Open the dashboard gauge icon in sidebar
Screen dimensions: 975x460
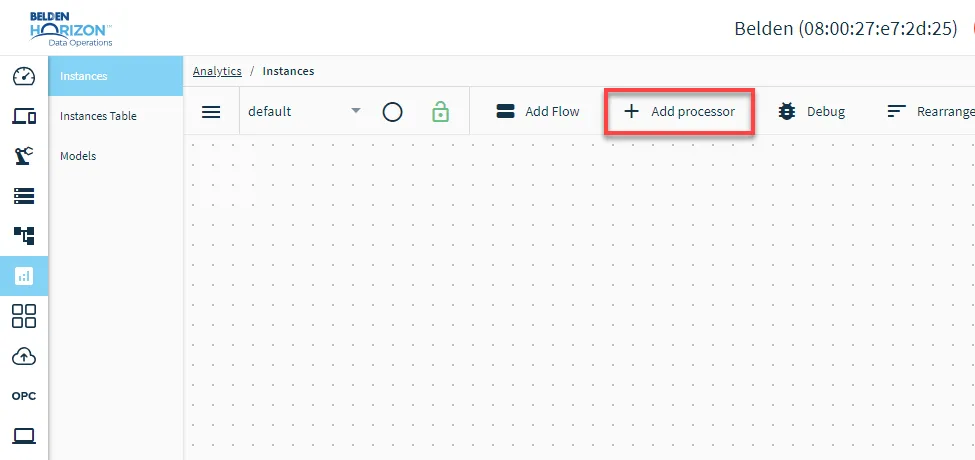(24, 76)
